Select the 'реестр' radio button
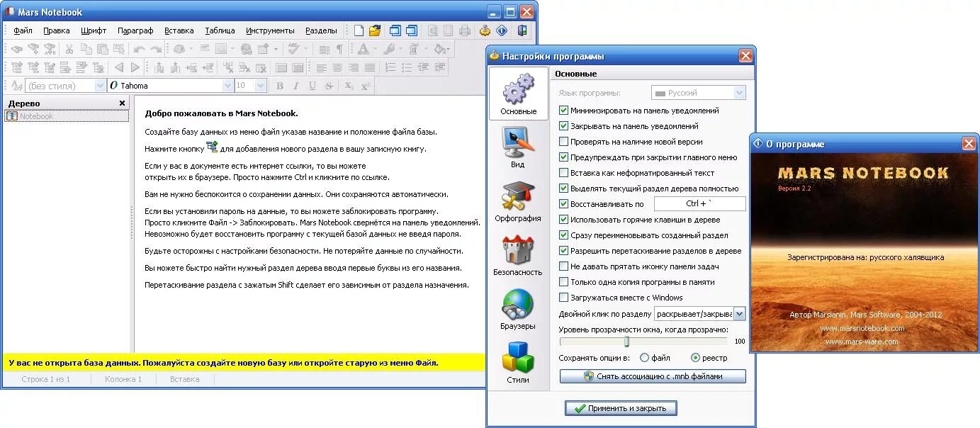 tap(695, 358)
